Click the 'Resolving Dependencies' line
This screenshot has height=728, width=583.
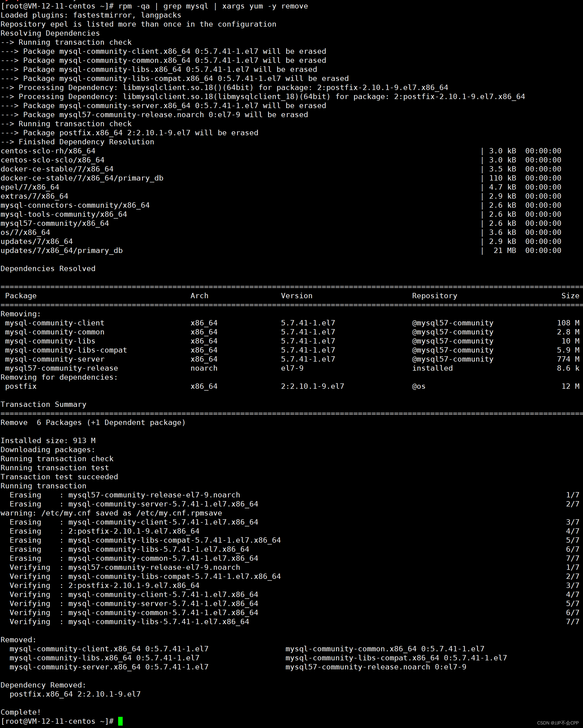(x=50, y=34)
